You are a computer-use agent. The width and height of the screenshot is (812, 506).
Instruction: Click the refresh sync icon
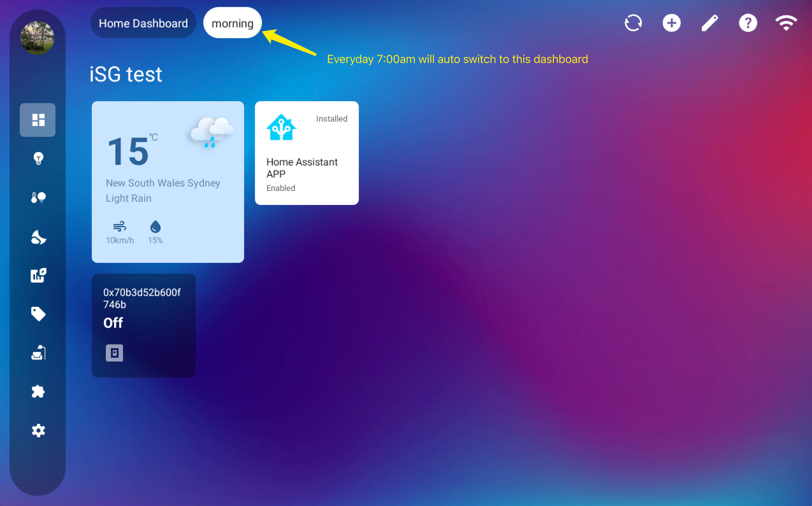(633, 23)
